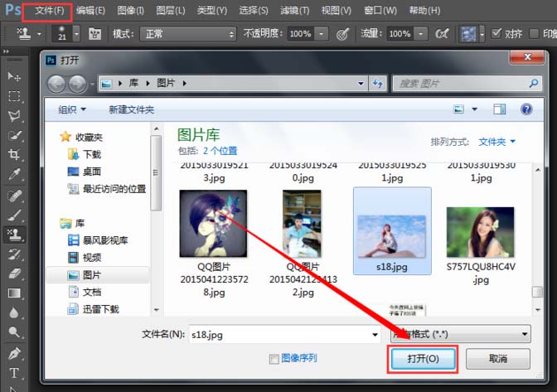
Task: Select the Eyedropper tool
Action: 14,174
